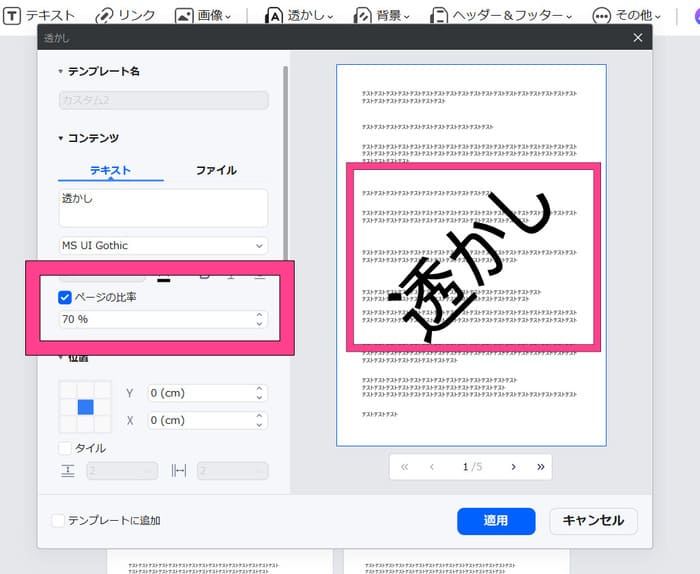Click the watermark preview page
The image size is (700, 574).
(x=471, y=255)
